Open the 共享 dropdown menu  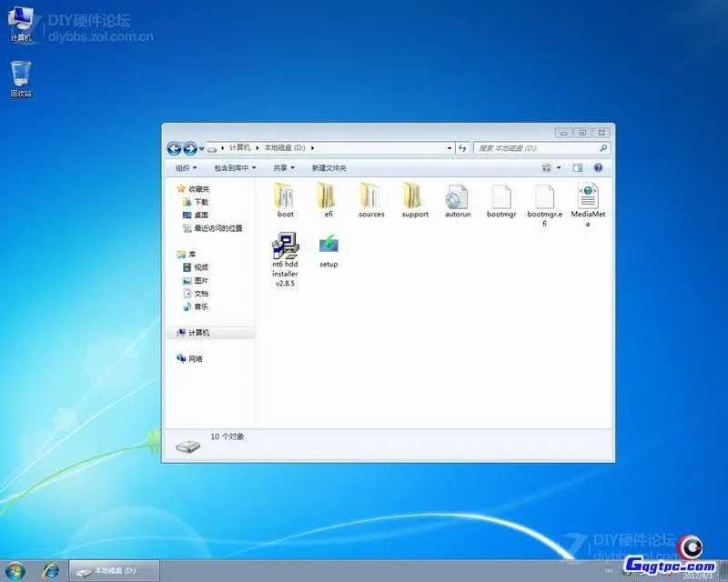tap(283, 168)
